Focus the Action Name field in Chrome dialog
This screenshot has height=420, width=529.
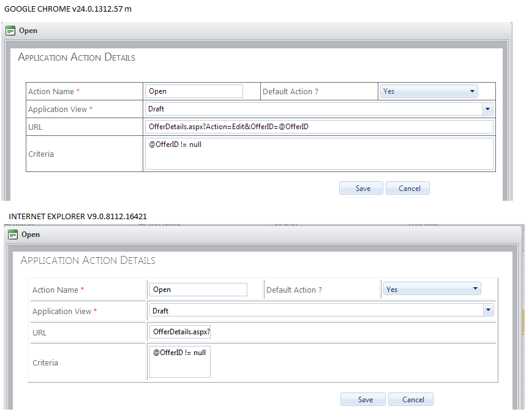[194, 91]
